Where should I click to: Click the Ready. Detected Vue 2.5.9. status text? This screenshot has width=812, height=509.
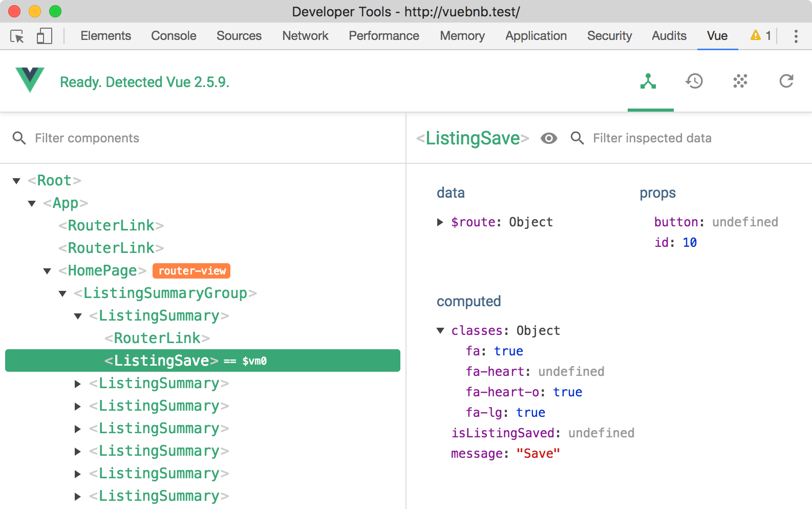tap(145, 82)
